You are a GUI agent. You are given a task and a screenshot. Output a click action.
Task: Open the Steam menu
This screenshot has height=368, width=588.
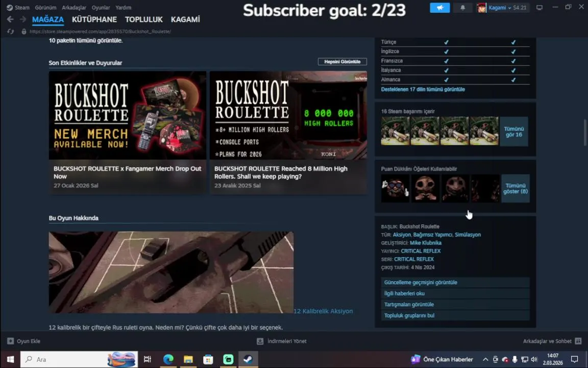click(22, 8)
